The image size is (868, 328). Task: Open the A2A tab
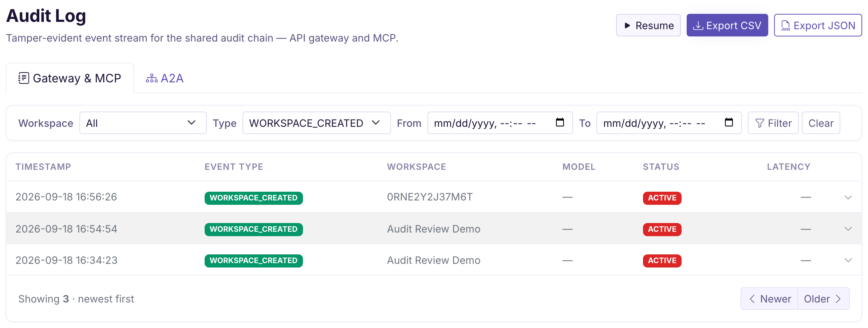(x=165, y=78)
